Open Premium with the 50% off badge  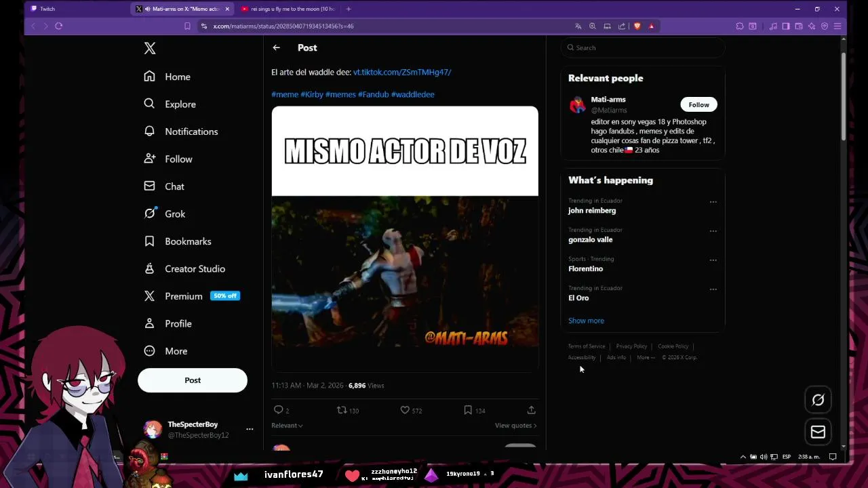191,296
